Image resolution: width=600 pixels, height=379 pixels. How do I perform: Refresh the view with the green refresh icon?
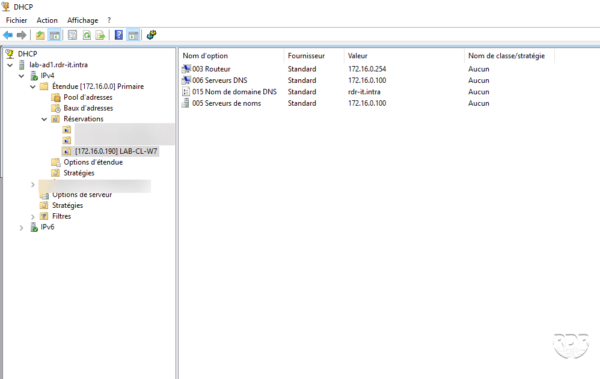pyautogui.click(x=87, y=35)
